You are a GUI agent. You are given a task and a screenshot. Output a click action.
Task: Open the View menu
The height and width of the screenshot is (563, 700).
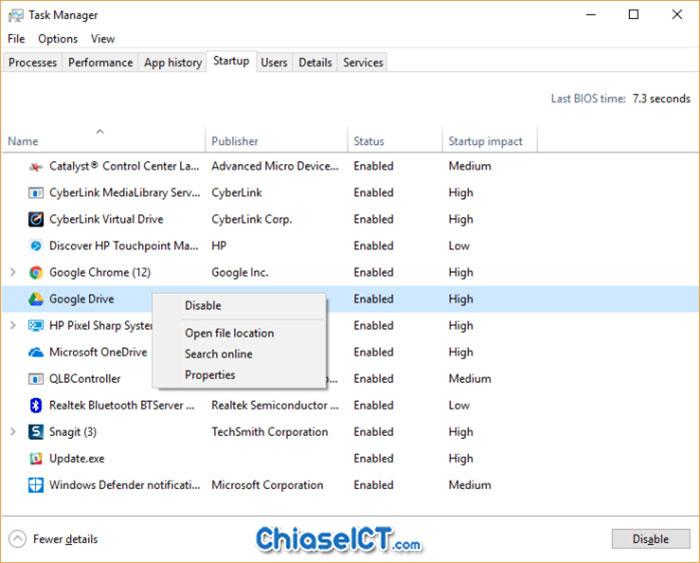point(103,39)
